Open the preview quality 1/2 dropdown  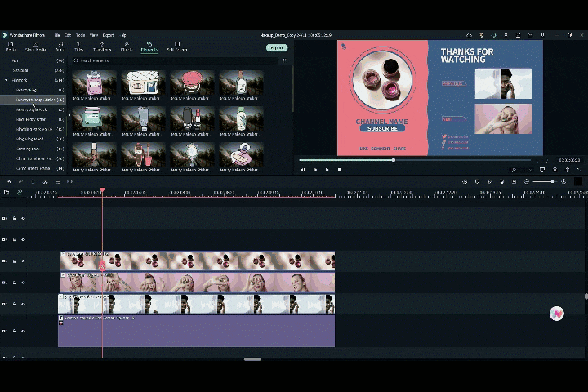coord(521,170)
